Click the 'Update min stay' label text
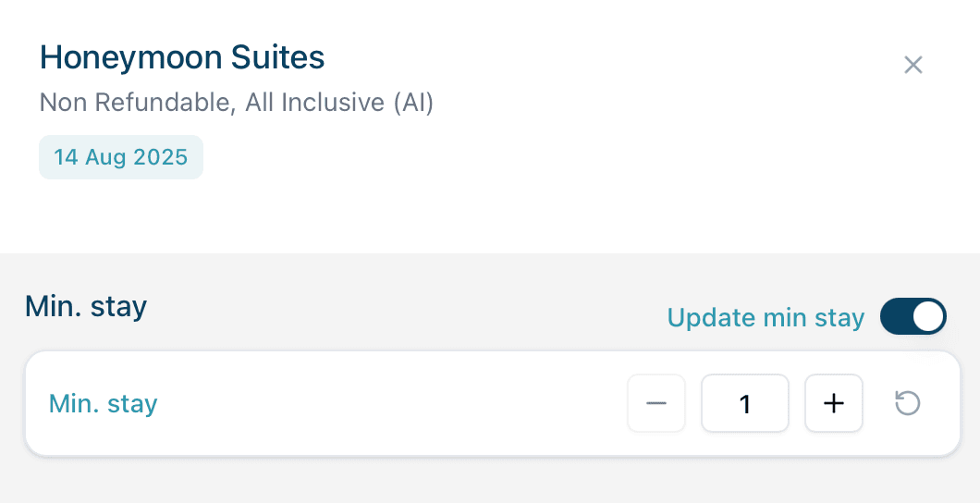 coord(766,317)
